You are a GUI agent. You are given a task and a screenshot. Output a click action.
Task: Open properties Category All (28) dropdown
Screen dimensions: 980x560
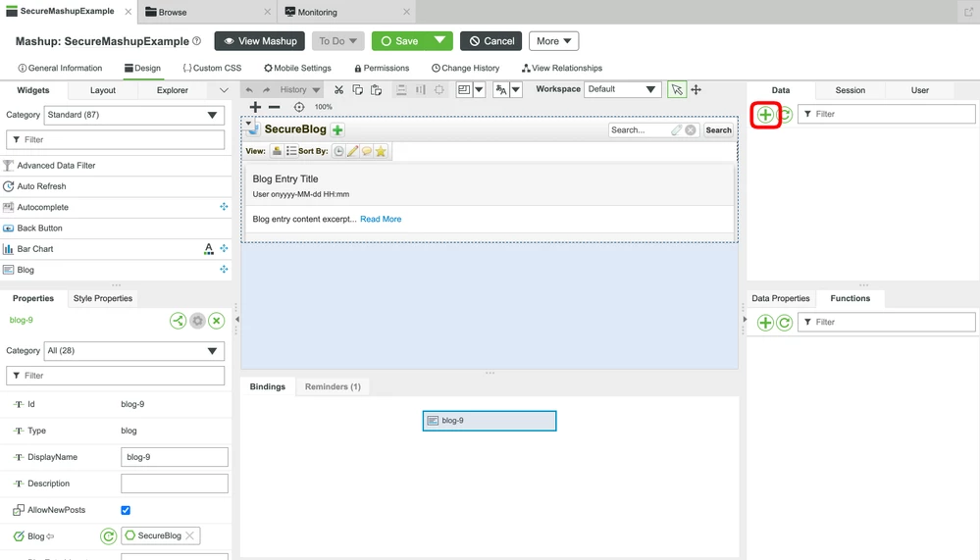(133, 351)
